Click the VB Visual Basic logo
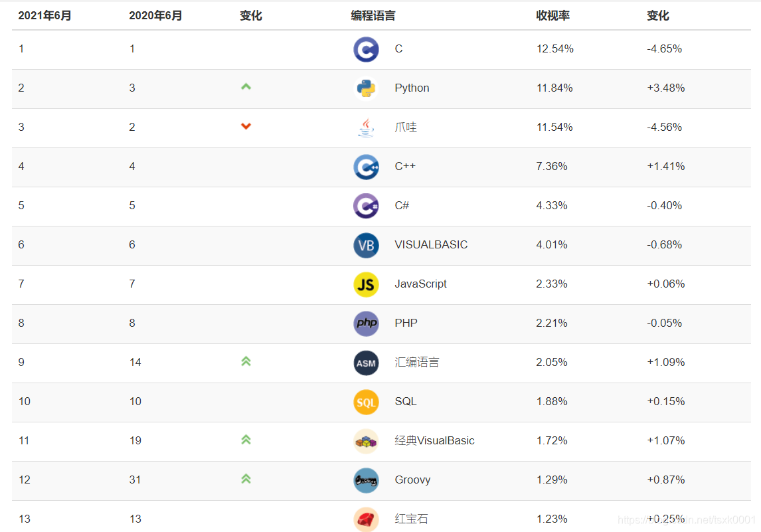This screenshot has width=761, height=532. coord(366,246)
